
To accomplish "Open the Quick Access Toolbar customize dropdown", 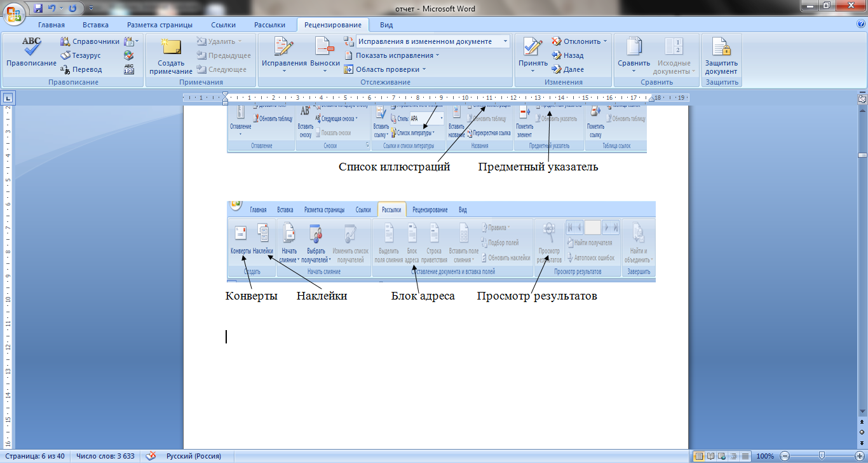I will [x=90, y=8].
